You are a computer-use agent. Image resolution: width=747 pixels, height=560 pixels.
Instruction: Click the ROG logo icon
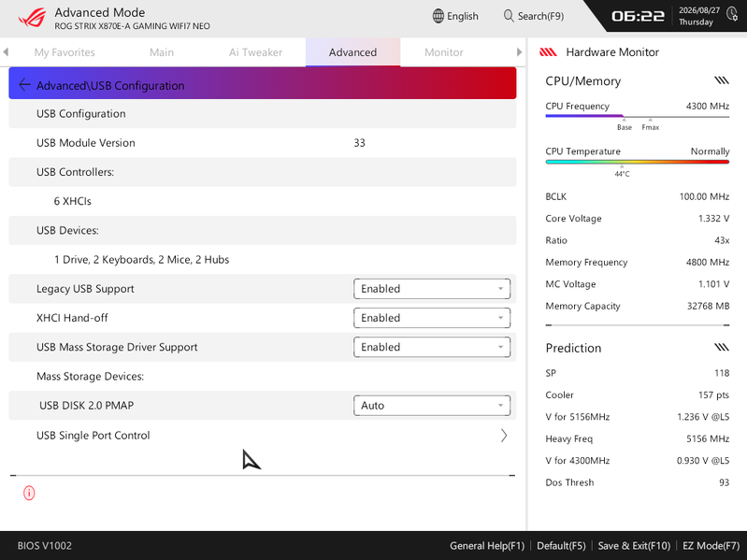coord(33,18)
